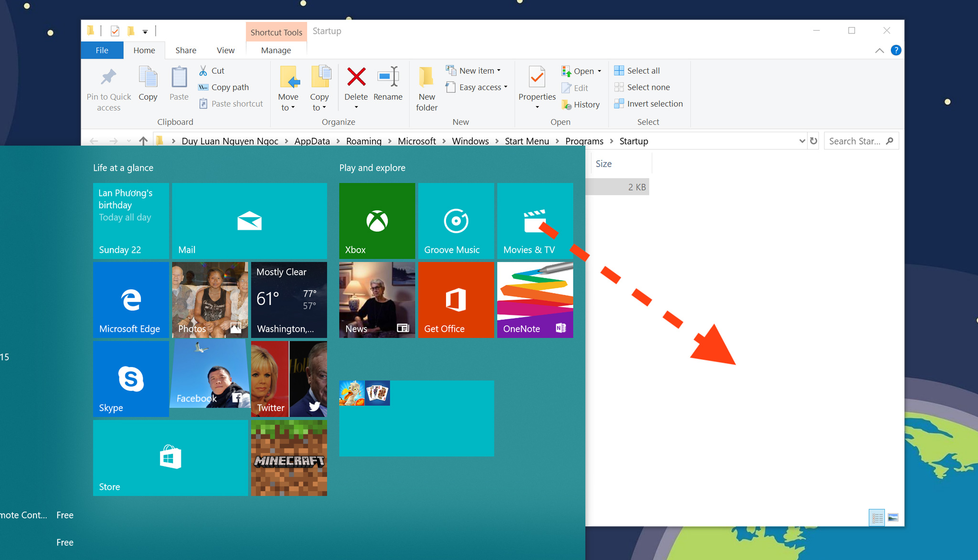Click Paste shortcut command

(x=231, y=104)
